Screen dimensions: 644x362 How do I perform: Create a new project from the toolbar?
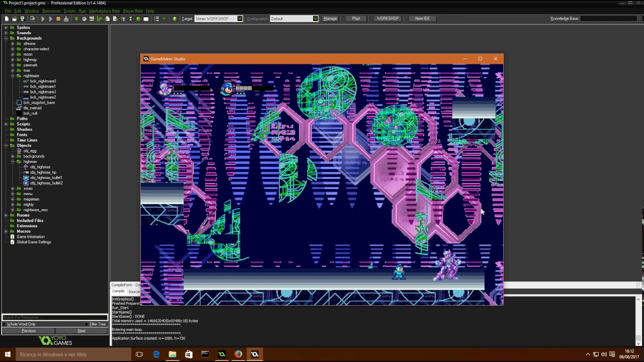click(7, 19)
